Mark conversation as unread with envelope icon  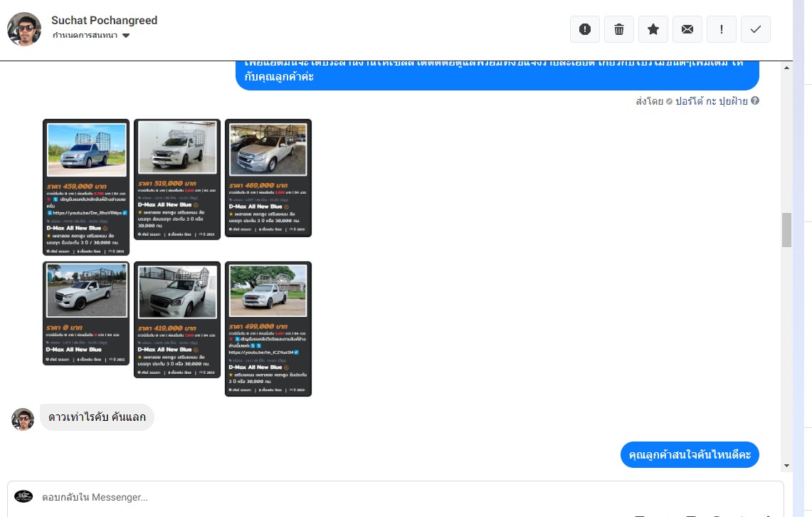(687, 29)
